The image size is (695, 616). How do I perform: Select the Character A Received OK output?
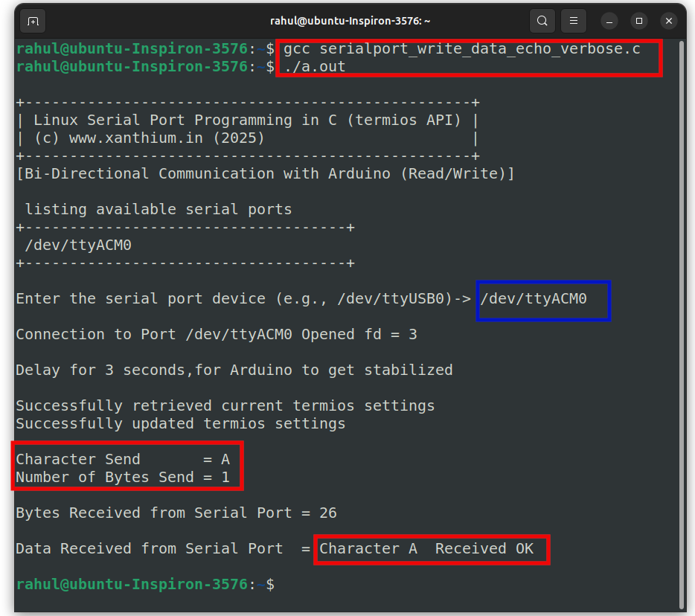[432, 549]
